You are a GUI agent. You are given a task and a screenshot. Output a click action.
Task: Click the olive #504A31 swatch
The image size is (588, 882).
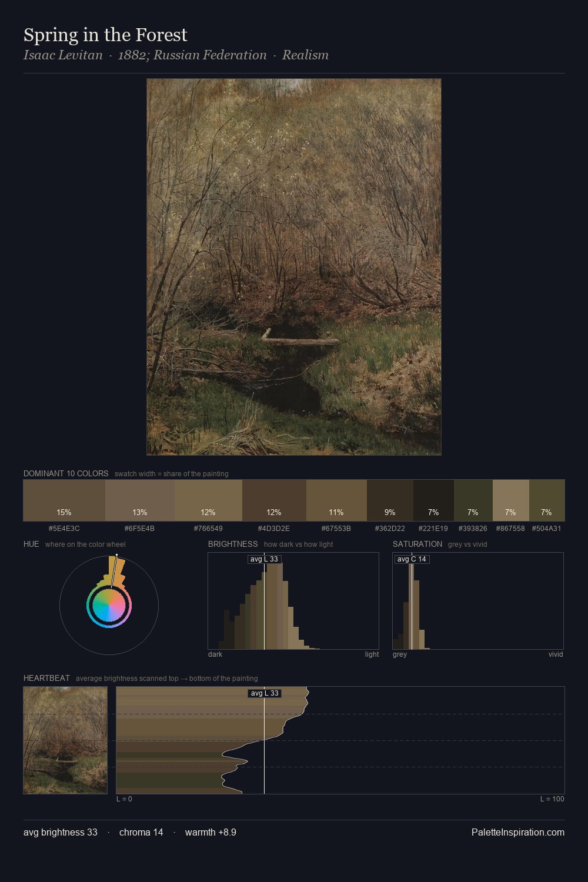point(547,500)
